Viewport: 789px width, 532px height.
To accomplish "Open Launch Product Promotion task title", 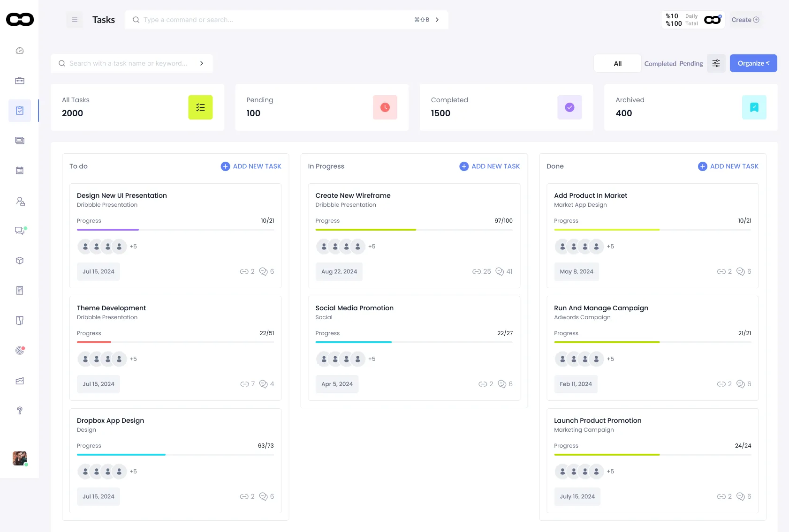I will 598,420.
